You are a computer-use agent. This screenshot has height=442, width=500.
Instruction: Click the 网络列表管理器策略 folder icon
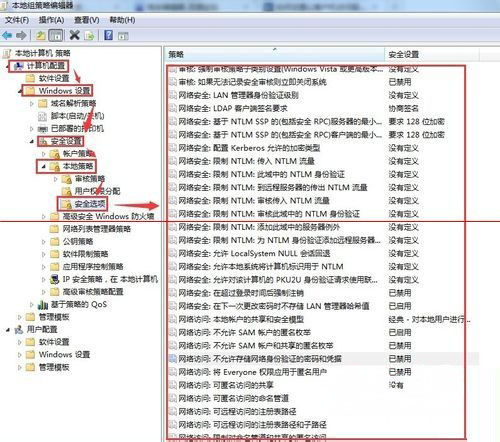54,229
